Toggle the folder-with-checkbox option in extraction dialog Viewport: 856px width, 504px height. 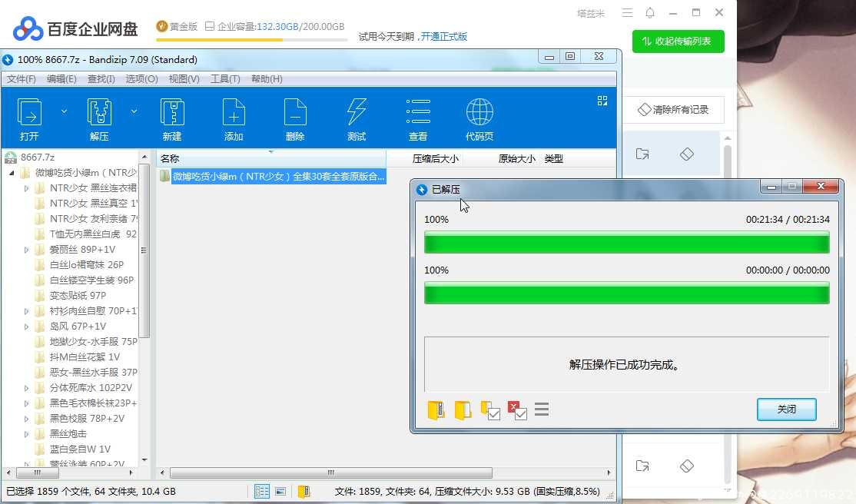[489, 410]
